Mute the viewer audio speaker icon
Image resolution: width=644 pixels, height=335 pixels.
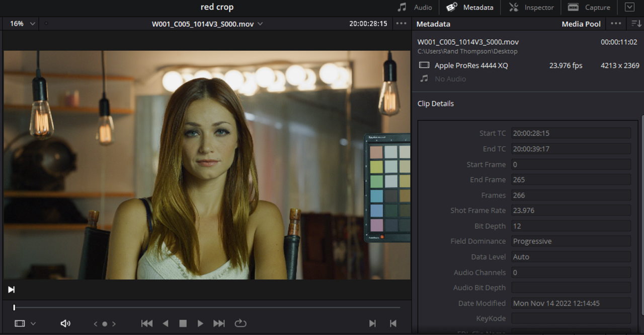click(65, 323)
